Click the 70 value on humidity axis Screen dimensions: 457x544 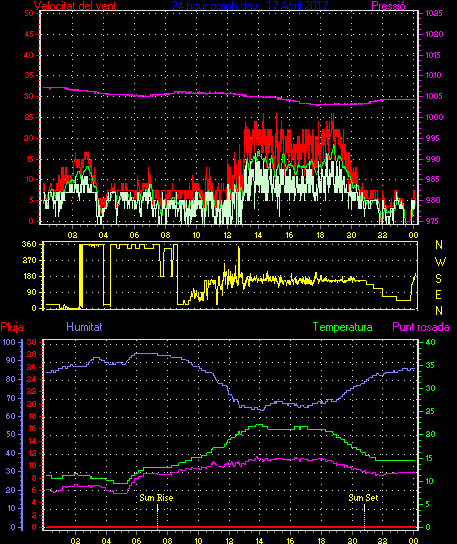(x=11, y=398)
